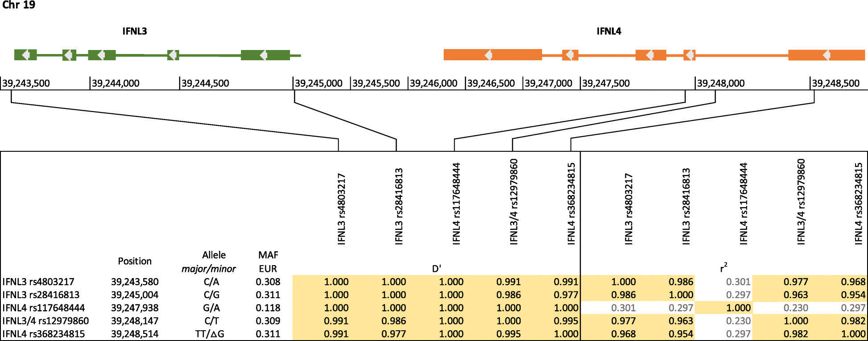Select row label IFNL3/4 rs12979860
This screenshot has height=341, width=868.
point(45,321)
